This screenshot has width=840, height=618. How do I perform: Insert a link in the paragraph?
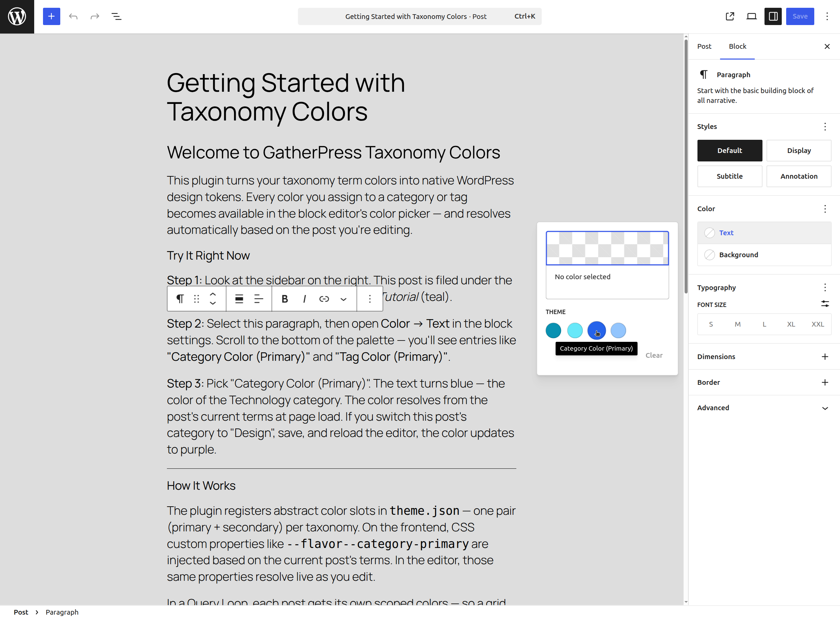coord(324,299)
